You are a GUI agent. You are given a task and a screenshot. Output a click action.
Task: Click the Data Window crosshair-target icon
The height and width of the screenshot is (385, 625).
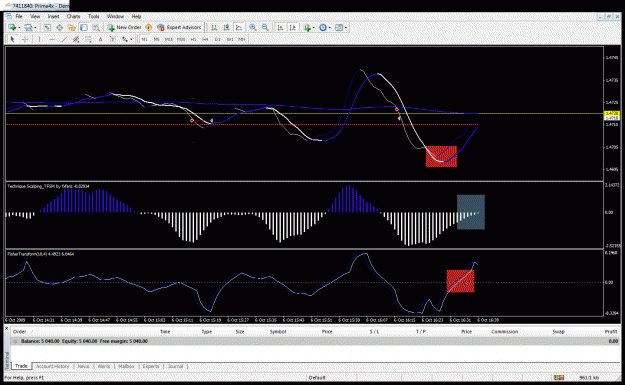click(59, 28)
